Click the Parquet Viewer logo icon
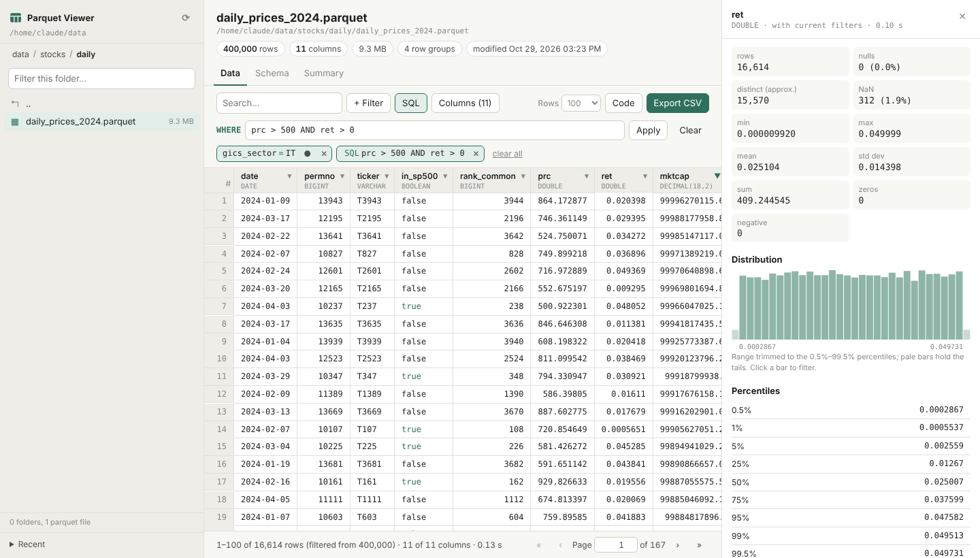The width and height of the screenshot is (980, 558). (x=16, y=18)
